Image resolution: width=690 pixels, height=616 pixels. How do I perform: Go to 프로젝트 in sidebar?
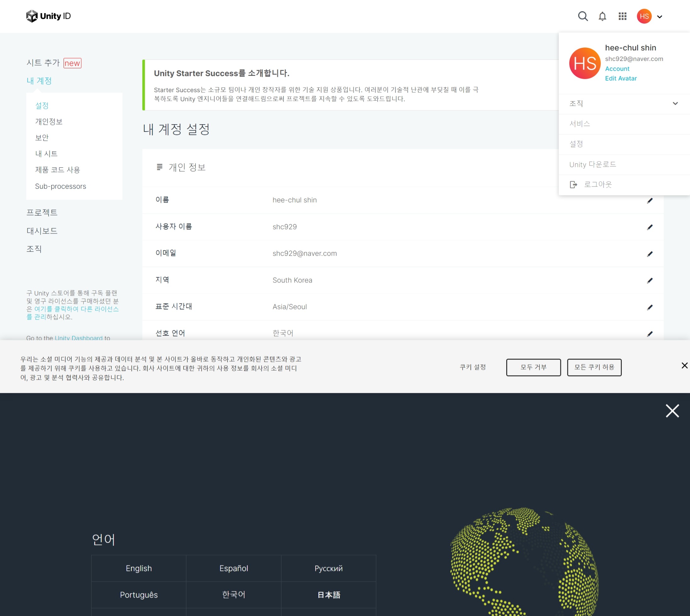tap(42, 213)
